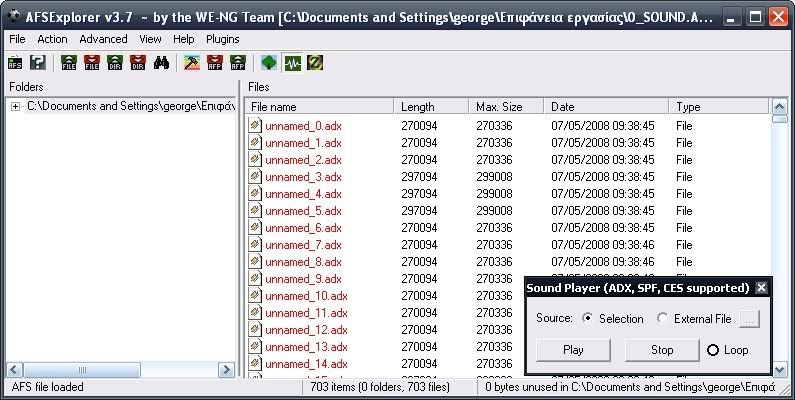
Task: Click the Folders scrollbar right arrow
Action: tap(226, 370)
